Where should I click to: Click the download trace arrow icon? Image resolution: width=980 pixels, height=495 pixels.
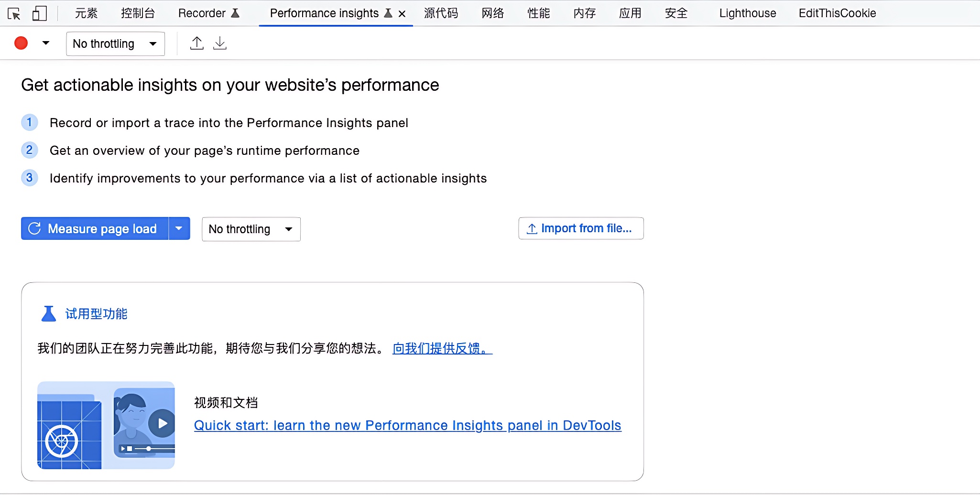point(219,43)
